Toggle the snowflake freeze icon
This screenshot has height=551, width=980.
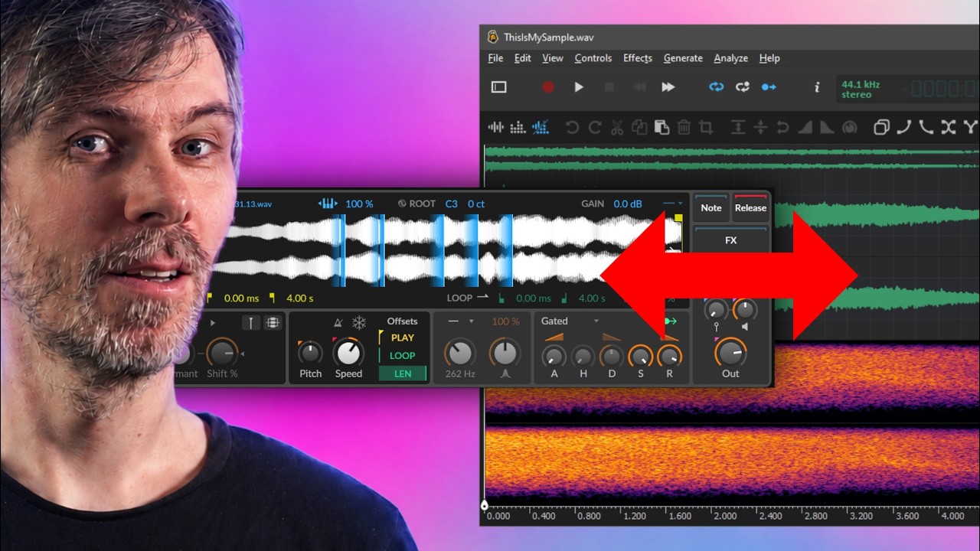pos(359,323)
